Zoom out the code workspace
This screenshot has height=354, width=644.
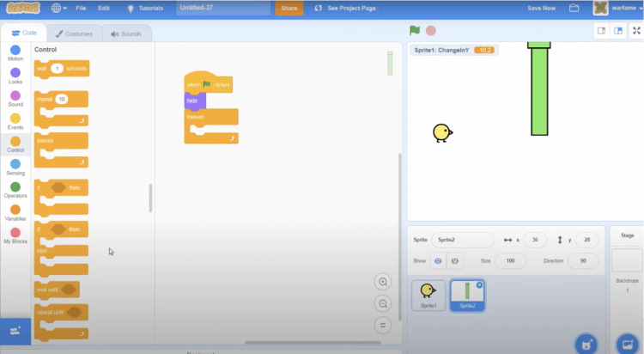[x=383, y=304]
